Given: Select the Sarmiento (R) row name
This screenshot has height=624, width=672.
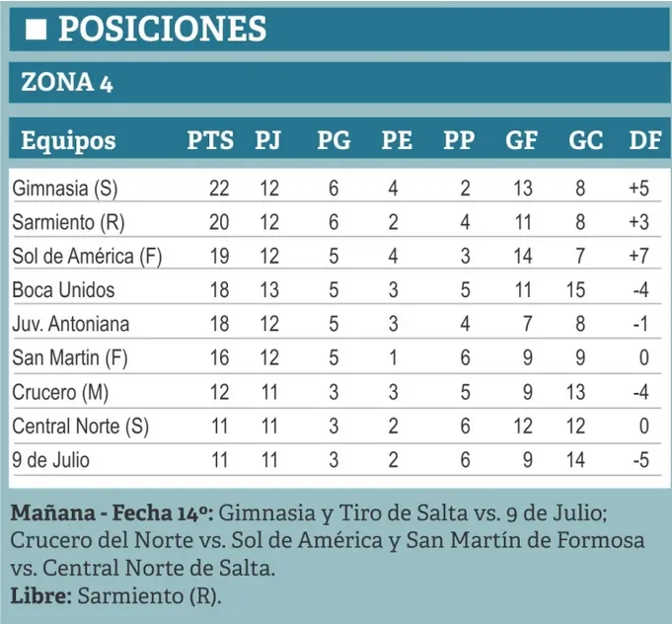Looking at the screenshot, I should point(68,222).
